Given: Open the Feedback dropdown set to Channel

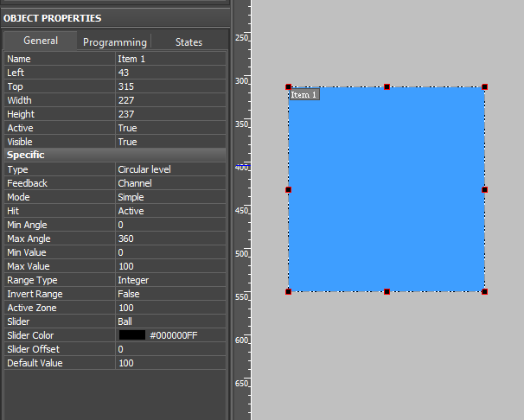Looking at the screenshot, I should tap(169, 183).
